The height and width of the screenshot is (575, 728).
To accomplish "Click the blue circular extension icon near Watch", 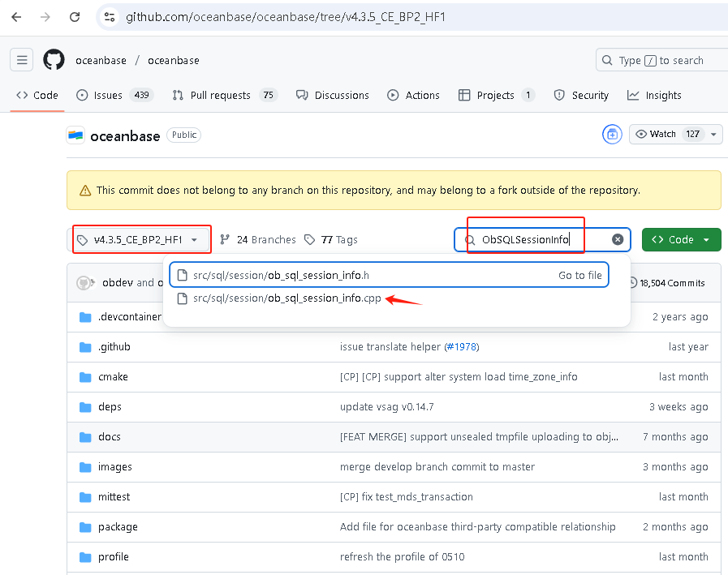I will click(612, 135).
